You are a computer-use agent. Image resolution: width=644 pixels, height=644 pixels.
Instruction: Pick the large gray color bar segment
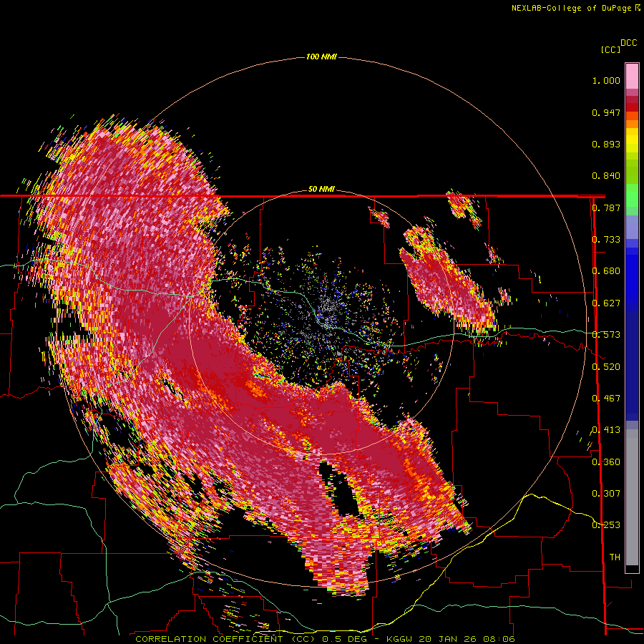point(632,497)
